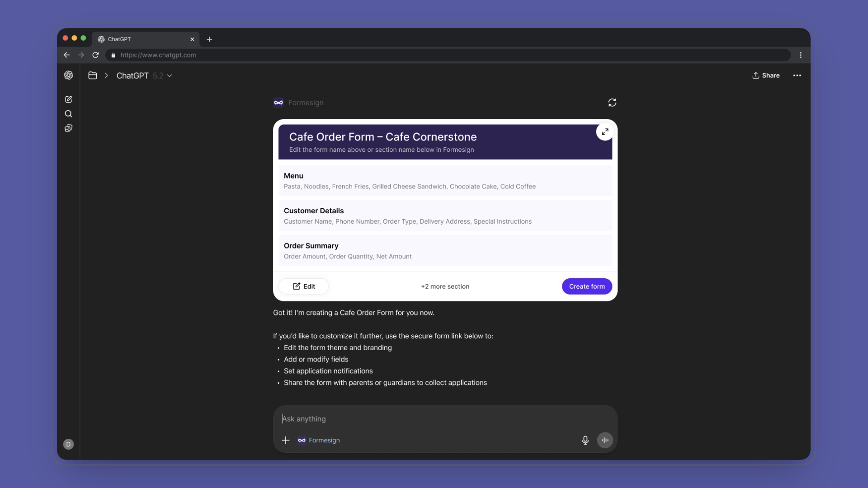
Task: Start voice mode with the waveform button
Action: pyautogui.click(x=605, y=440)
